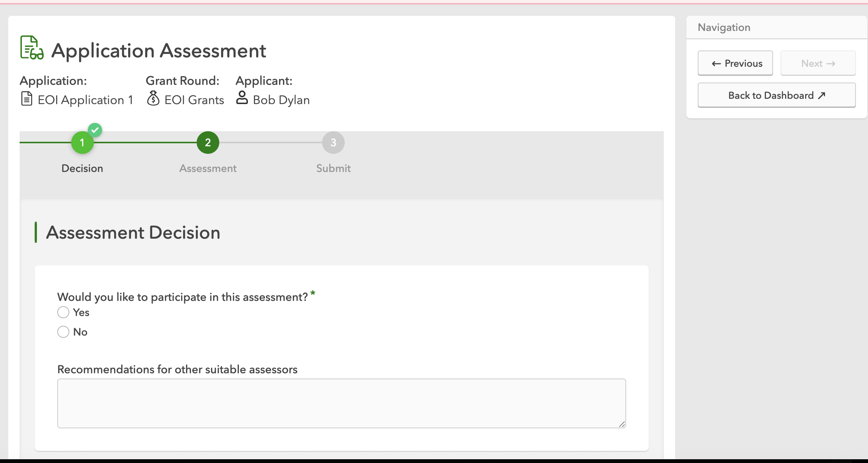Click the Decision step label

pyautogui.click(x=82, y=168)
